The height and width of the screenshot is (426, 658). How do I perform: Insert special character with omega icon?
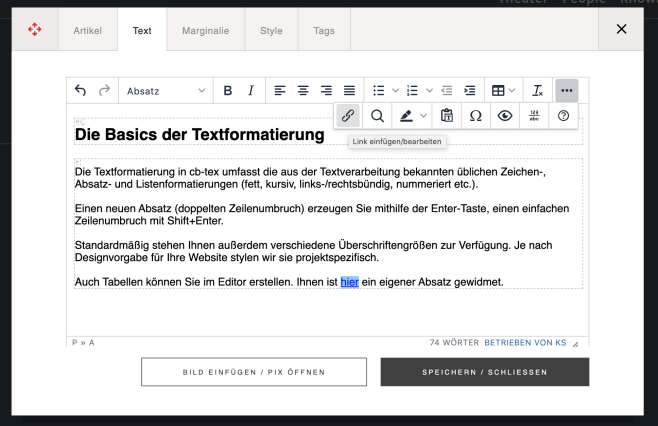tap(476, 115)
